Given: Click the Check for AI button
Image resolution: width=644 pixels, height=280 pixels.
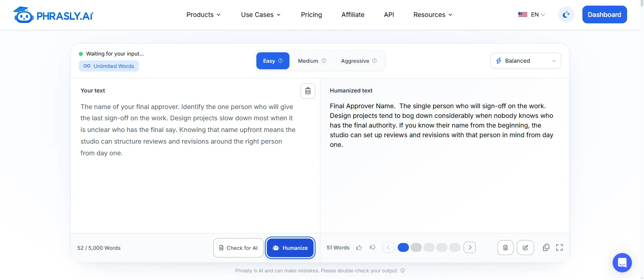Looking at the screenshot, I should click(x=238, y=248).
